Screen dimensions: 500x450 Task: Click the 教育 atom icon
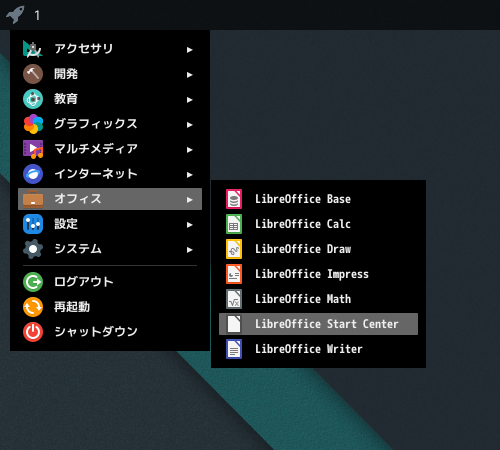pos(33,99)
